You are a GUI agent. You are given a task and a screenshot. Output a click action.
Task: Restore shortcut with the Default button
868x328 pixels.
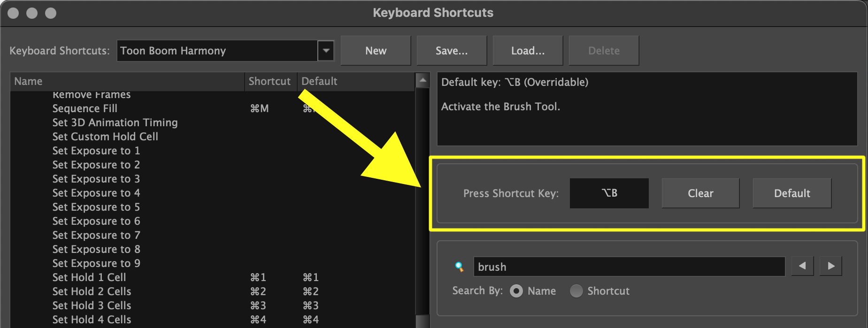click(792, 193)
